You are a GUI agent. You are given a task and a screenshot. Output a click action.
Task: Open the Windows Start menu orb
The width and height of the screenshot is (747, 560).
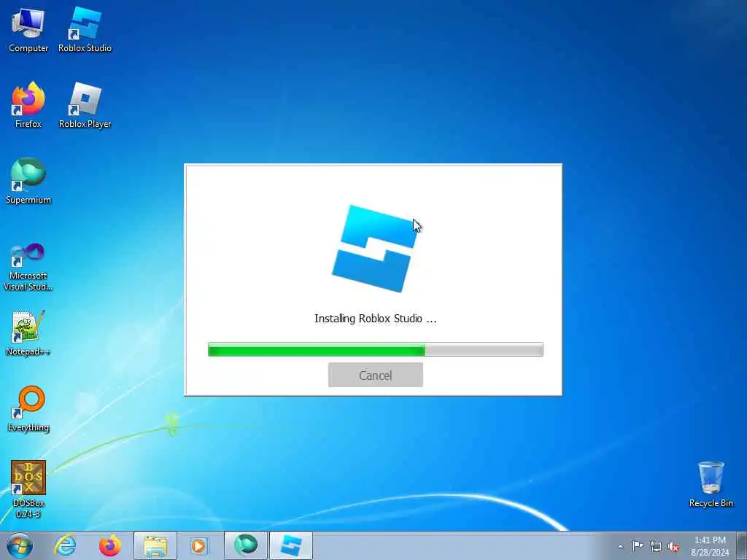[x=20, y=545]
